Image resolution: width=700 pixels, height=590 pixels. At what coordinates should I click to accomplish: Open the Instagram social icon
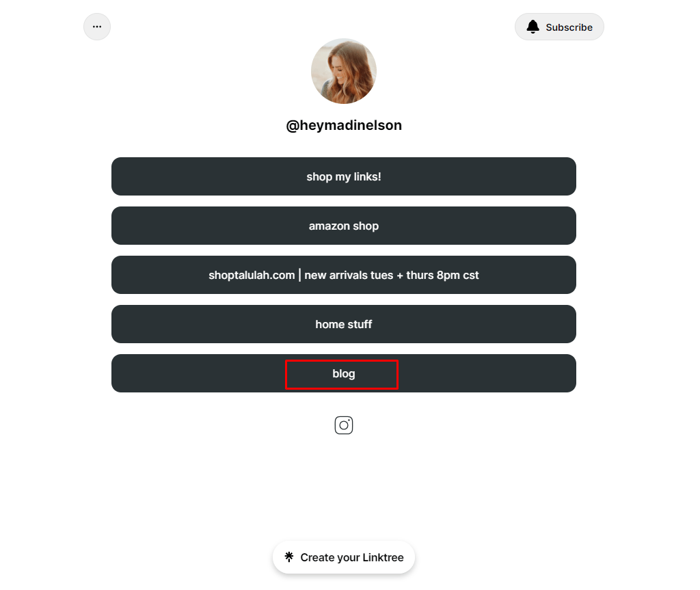(344, 425)
